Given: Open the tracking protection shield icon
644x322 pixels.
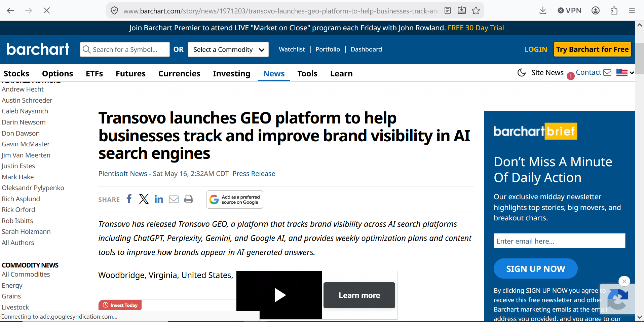Looking at the screenshot, I should click(114, 11).
